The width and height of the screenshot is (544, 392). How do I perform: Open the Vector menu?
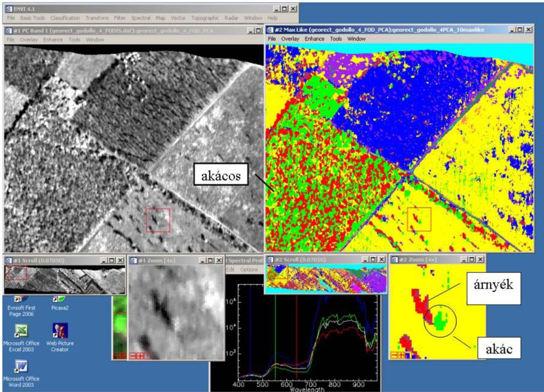178,18
